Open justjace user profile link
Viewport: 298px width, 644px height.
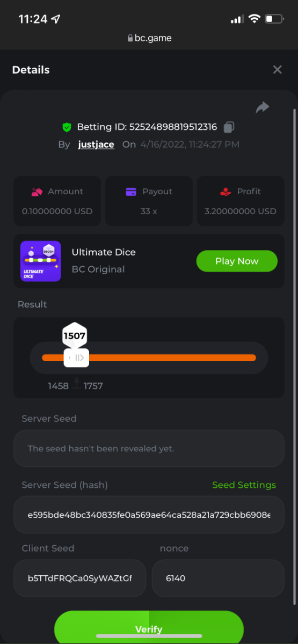point(96,144)
